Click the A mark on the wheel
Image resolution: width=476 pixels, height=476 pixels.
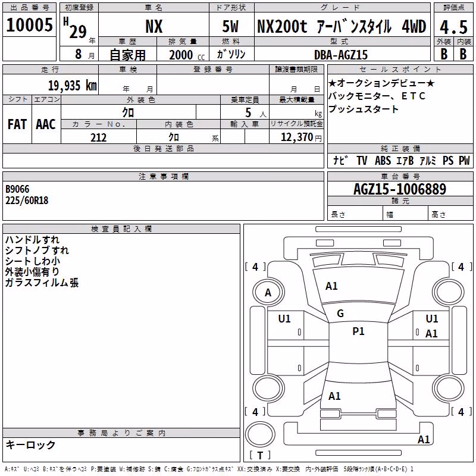click(x=268, y=293)
